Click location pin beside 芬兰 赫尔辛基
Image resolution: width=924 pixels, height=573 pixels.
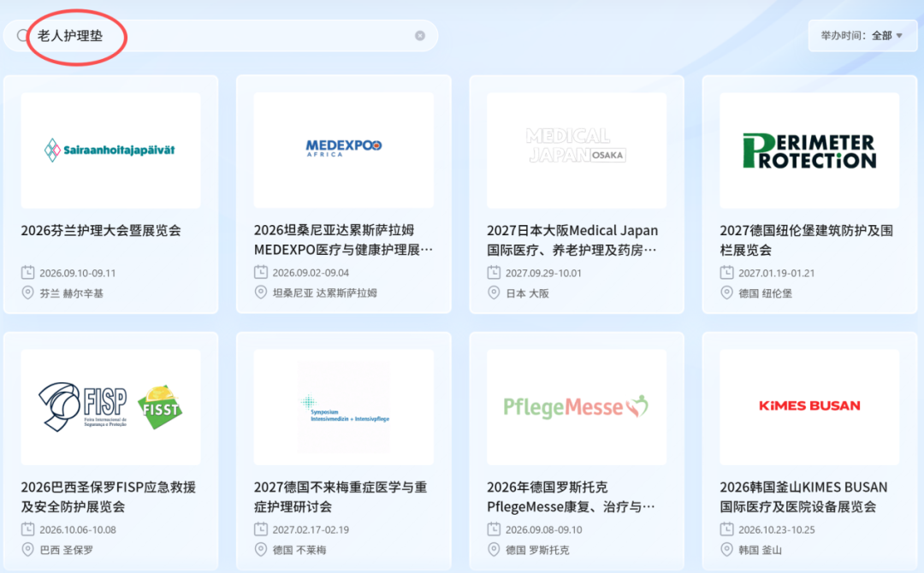[27, 292]
